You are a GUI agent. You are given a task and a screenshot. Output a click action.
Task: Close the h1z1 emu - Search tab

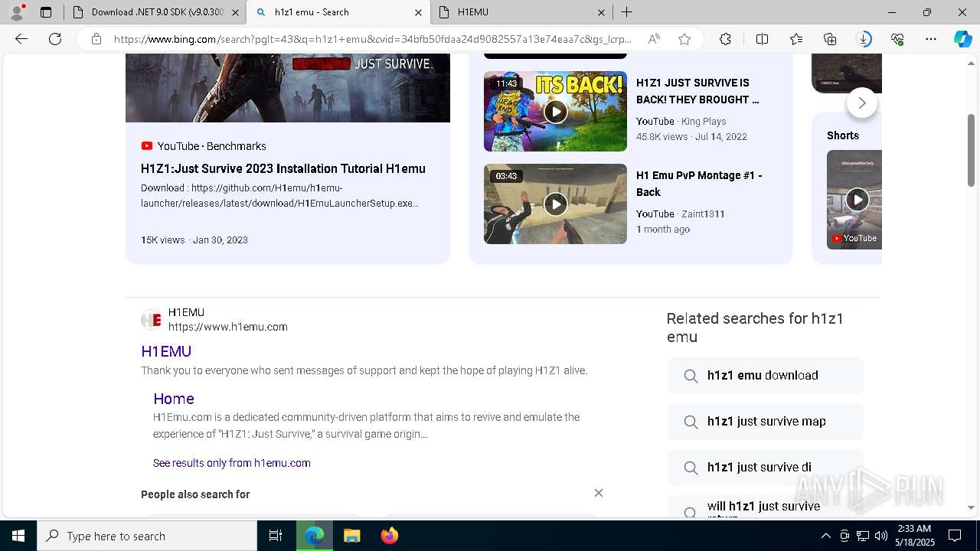click(x=418, y=12)
